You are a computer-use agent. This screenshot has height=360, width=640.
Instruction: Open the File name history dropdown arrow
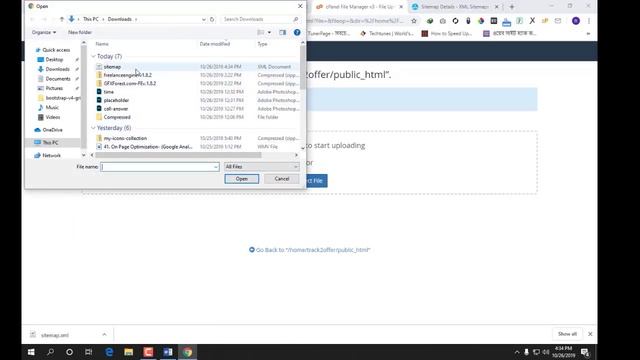point(216,167)
